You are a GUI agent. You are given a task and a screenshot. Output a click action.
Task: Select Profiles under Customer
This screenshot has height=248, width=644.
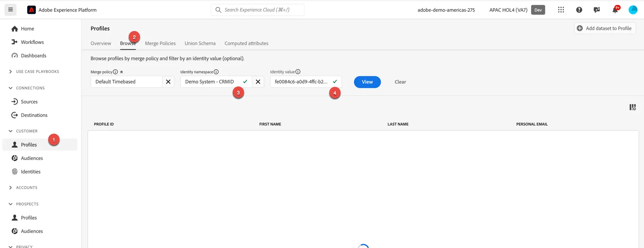point(40,145)
